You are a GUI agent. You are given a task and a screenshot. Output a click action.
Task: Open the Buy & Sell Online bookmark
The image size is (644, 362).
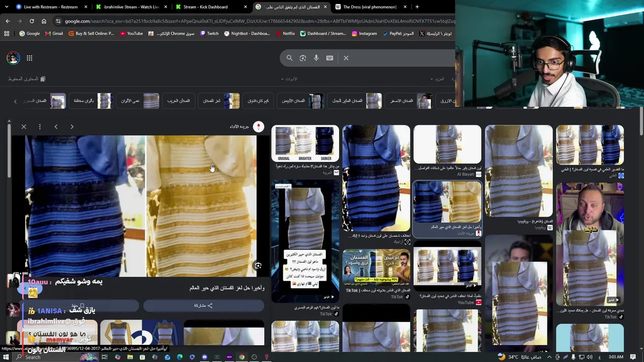click(x=91, y=34)
